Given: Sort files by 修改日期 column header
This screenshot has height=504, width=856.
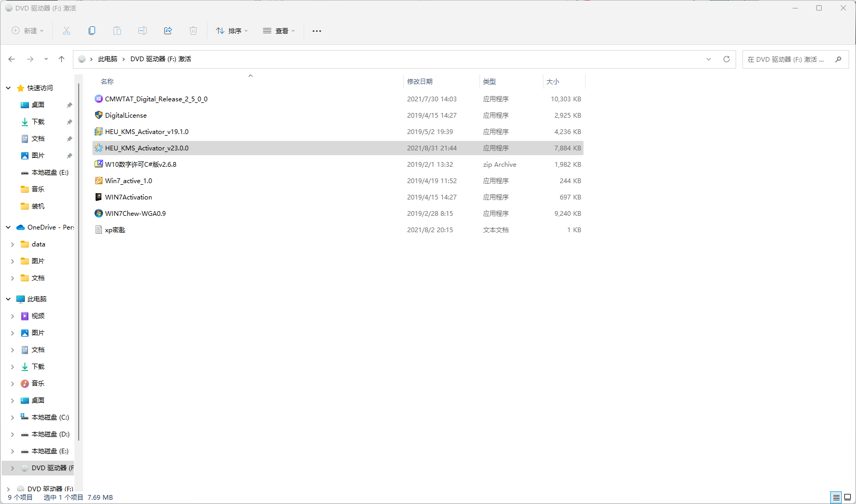Looking at the screenshot, I should click(x=420, y=82).
